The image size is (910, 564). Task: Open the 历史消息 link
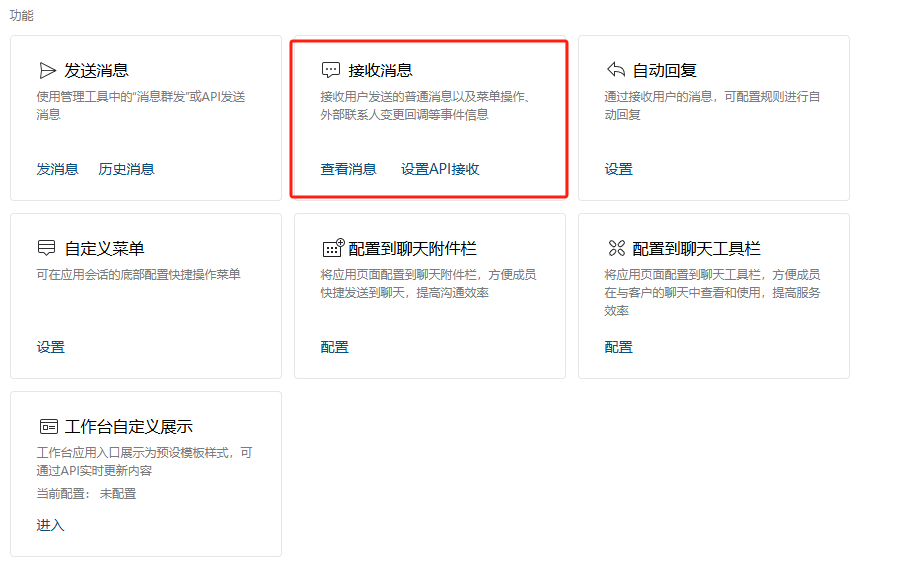(x=127, y=169)
